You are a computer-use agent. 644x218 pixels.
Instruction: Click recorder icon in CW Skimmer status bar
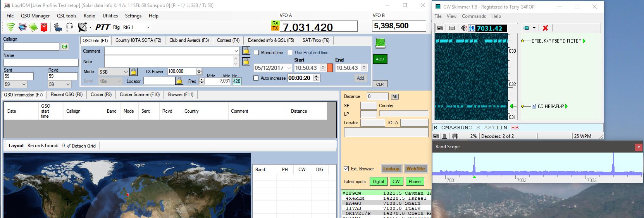(436, 136)
